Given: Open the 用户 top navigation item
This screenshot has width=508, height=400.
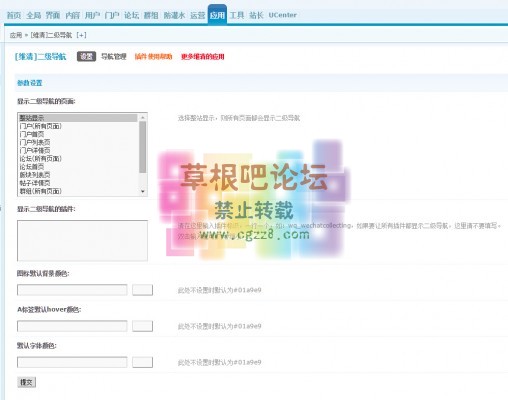Looking at the screenshot, I should point(92,15).
